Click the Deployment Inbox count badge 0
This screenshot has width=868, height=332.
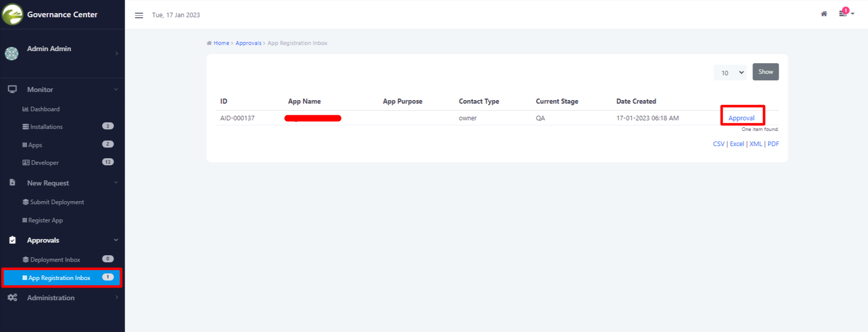pos(107,259)
